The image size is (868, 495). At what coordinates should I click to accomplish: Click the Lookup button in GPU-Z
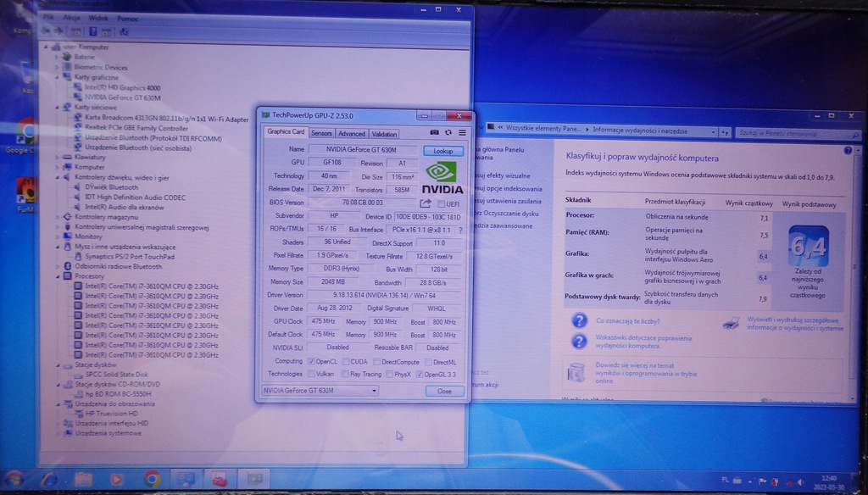tap(443, 151)
